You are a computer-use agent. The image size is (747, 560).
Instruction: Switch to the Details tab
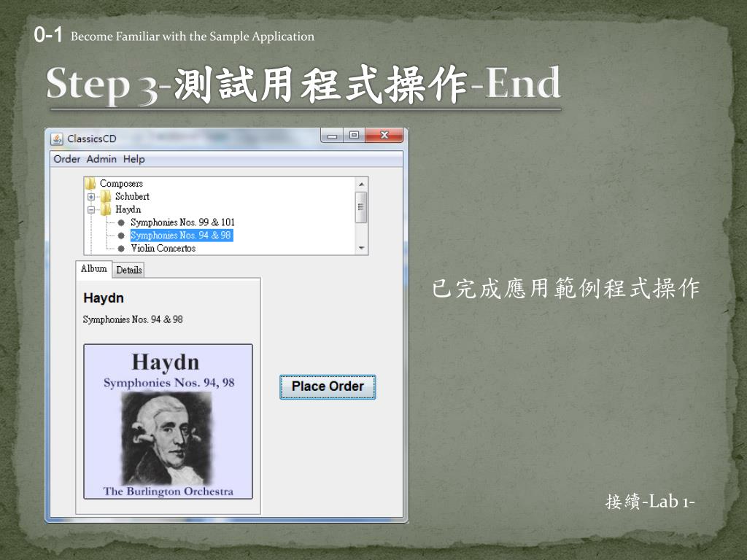pyautogui.click(x=129, y=270)
